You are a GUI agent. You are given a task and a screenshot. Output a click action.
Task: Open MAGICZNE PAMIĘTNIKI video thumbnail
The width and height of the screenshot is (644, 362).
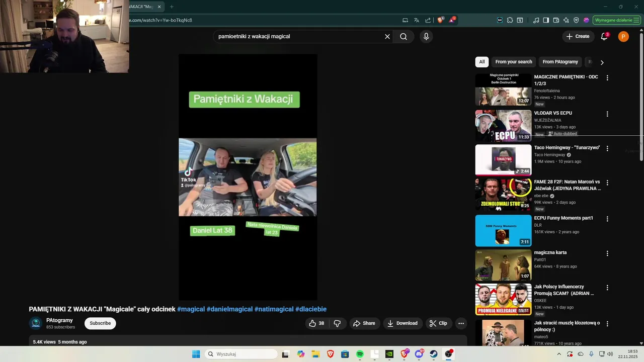click(x=503, y=89)
